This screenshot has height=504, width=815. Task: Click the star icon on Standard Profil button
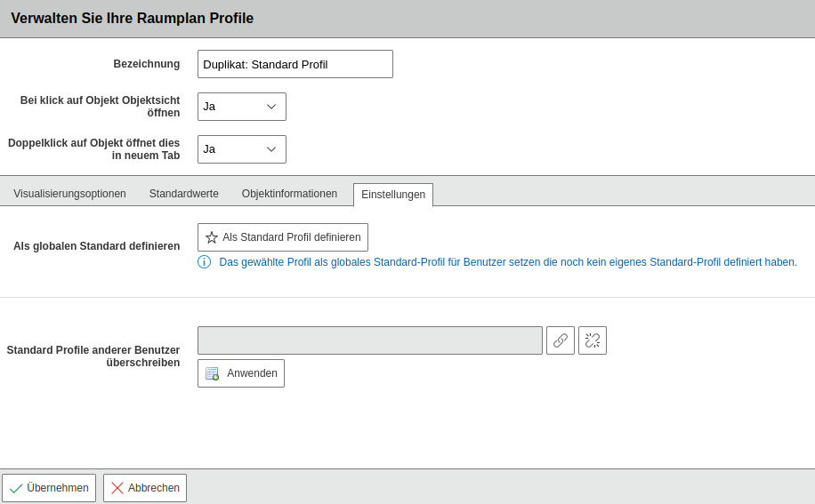212,237
